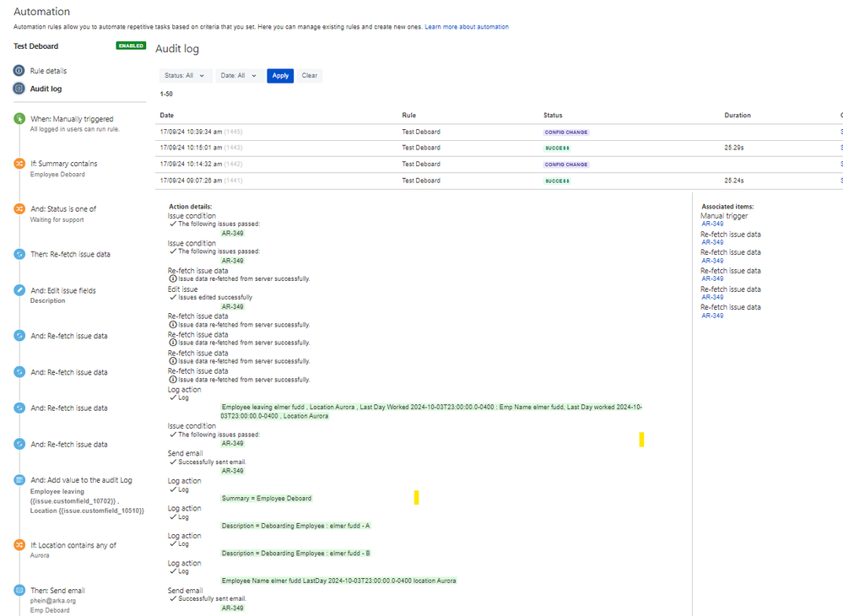
Task: Click the Status column header
Action: tap(553, 115)
